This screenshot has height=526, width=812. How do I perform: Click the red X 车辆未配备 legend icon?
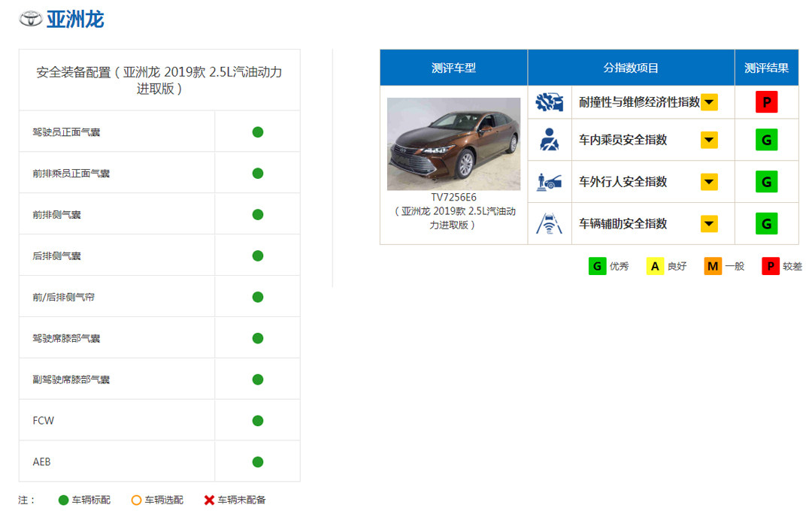[x=209, y=500]
